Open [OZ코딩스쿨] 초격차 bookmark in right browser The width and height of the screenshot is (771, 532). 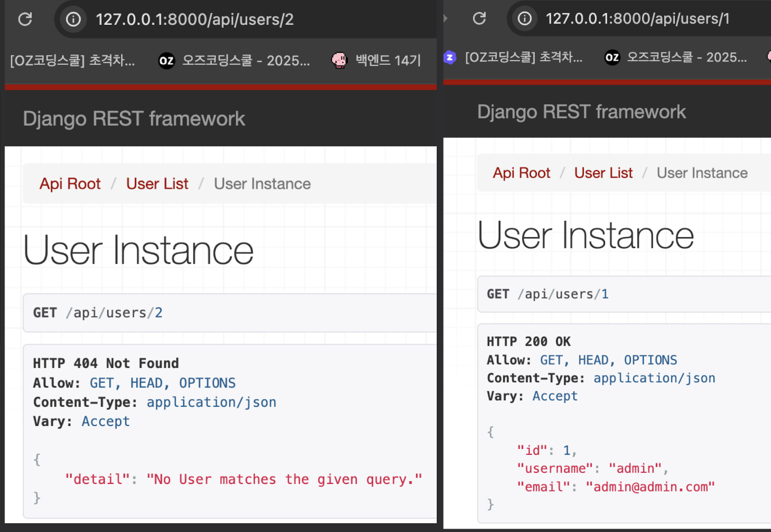[x=524, y=58]
